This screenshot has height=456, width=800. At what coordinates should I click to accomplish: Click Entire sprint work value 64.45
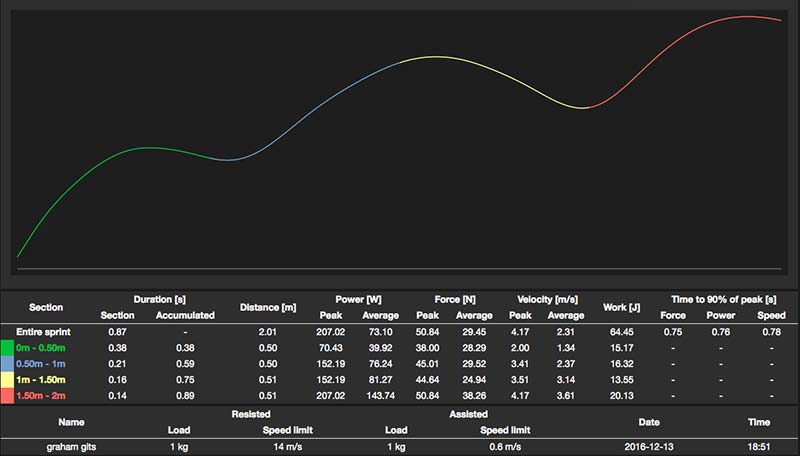click(621, 332)
